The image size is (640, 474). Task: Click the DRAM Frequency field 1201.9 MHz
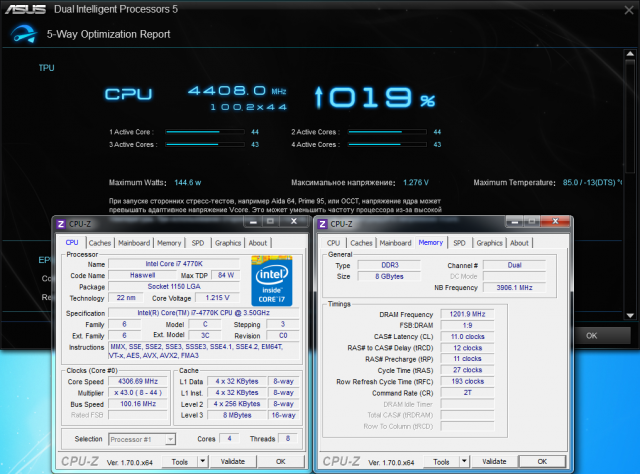[467, 314]
